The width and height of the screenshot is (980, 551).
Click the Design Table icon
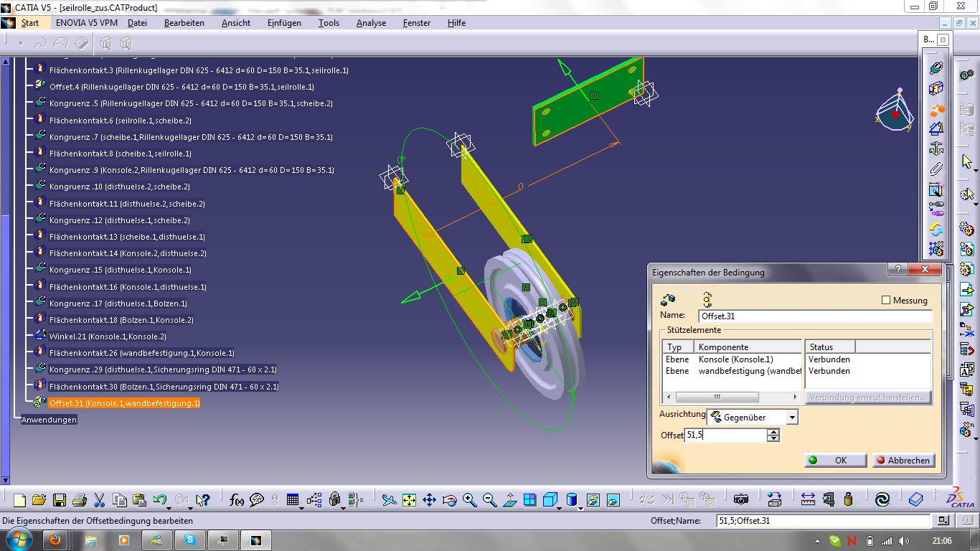pyautogui.click(x=292, y=500)
